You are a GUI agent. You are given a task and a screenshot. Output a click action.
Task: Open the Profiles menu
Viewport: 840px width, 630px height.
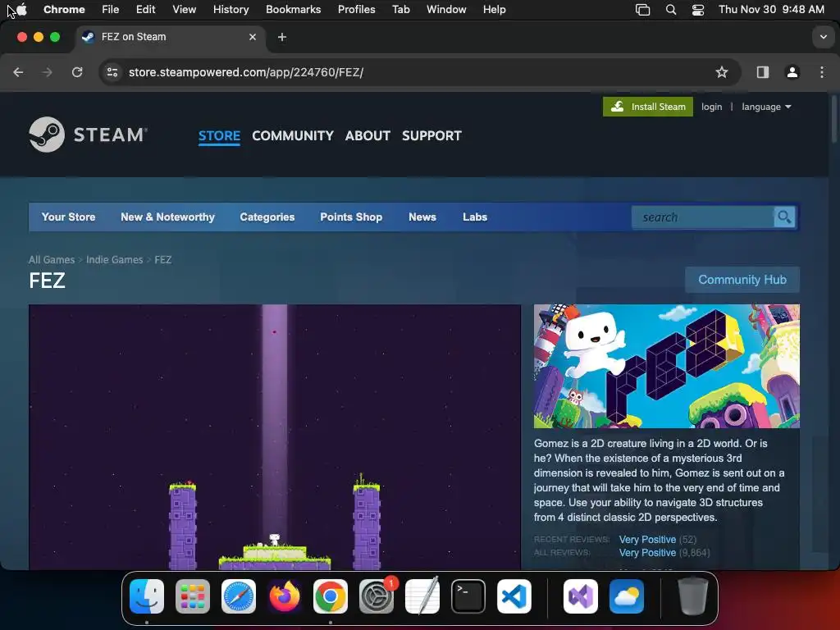356,10
